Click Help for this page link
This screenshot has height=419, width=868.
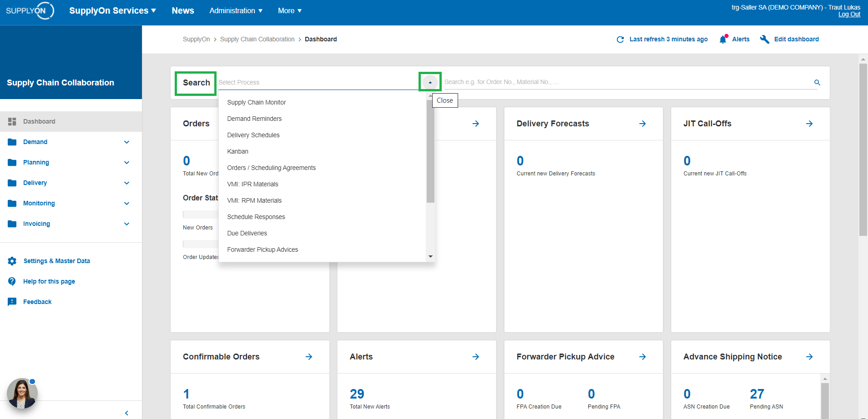pos(49,281)
